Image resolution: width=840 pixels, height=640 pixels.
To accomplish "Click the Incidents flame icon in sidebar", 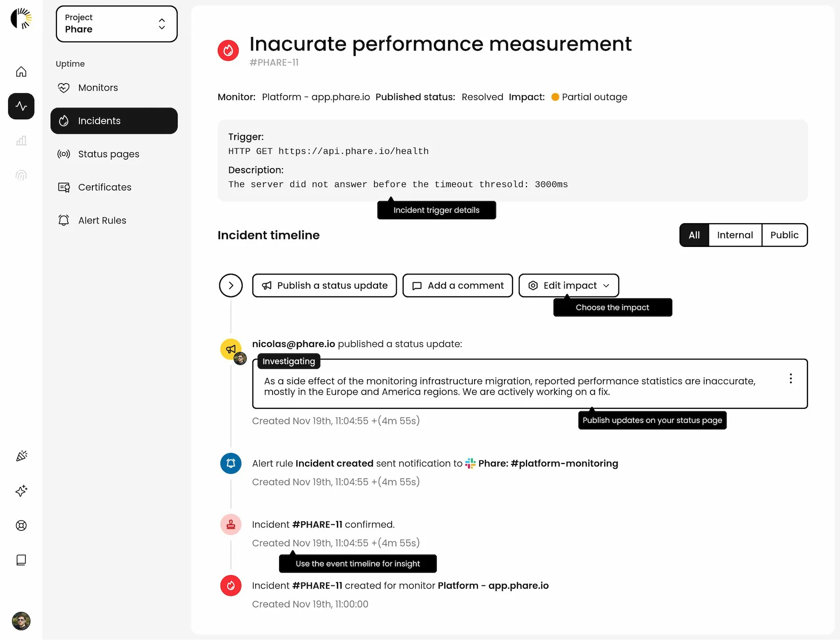I will [64, 121].
